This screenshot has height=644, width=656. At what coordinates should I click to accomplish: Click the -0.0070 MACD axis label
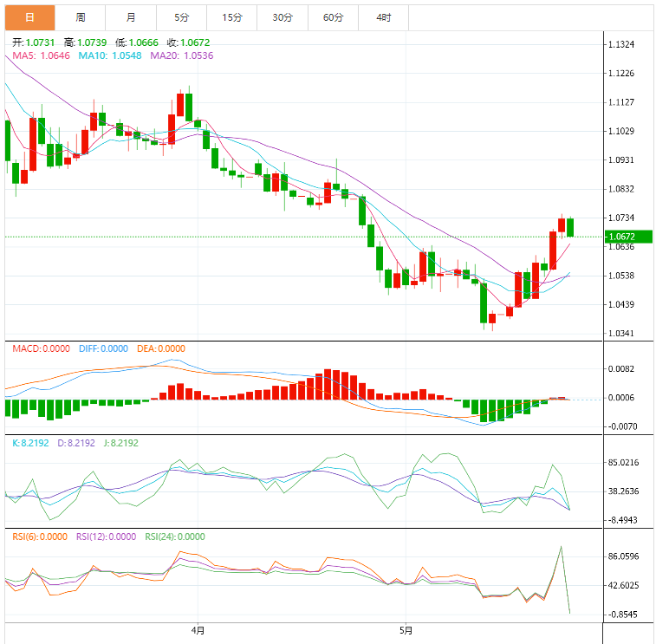click(621, 426)
